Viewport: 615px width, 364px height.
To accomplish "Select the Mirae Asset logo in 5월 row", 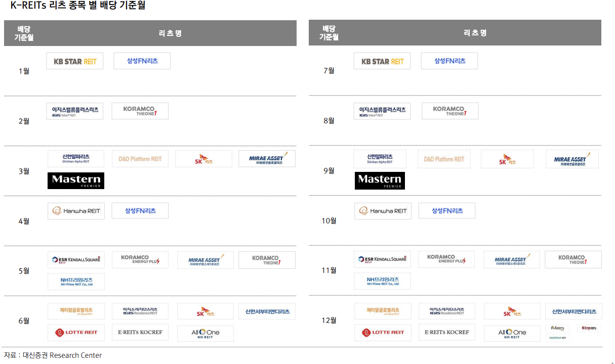I will [x=206, y=260].
